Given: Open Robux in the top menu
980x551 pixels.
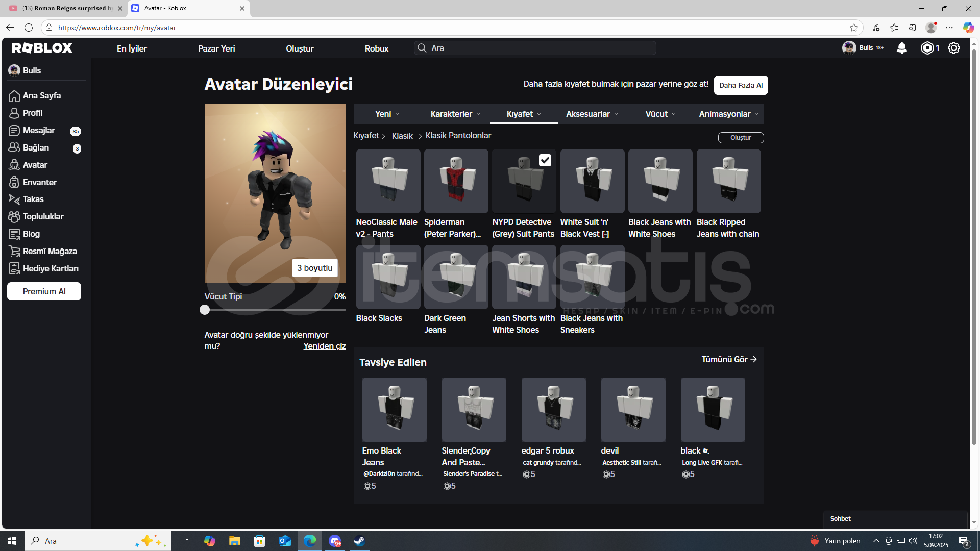Looking at the screenshot, I should 377,48.
